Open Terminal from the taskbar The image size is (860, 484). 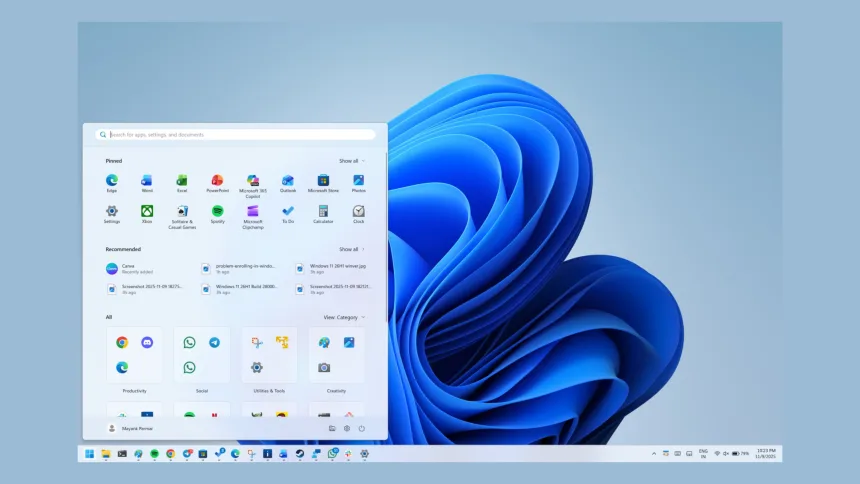[122, 454]
